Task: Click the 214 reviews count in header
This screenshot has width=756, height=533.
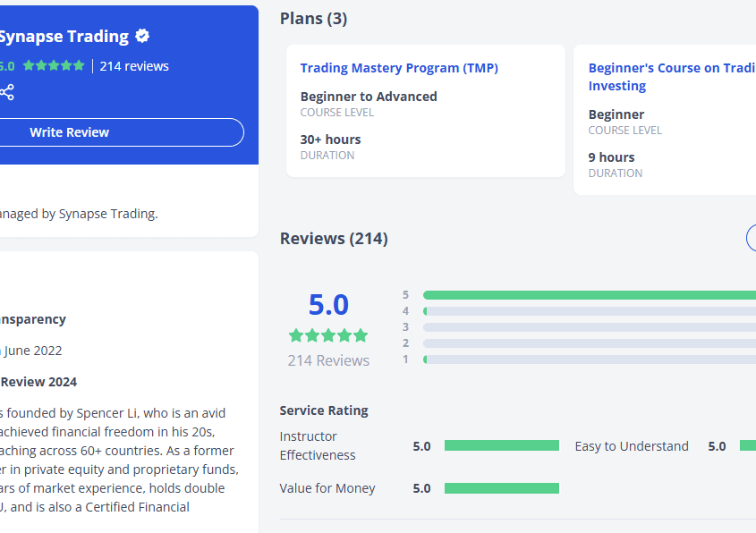Action: coord(134,66)
